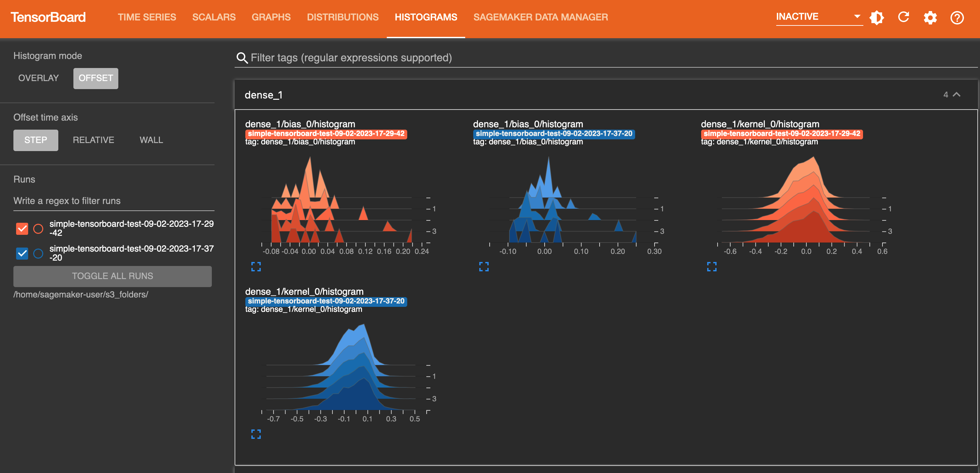Click TOGGLE ALL RUNS button
The width and height of the screenshot is (980, 473).
(x=113, y=276)
